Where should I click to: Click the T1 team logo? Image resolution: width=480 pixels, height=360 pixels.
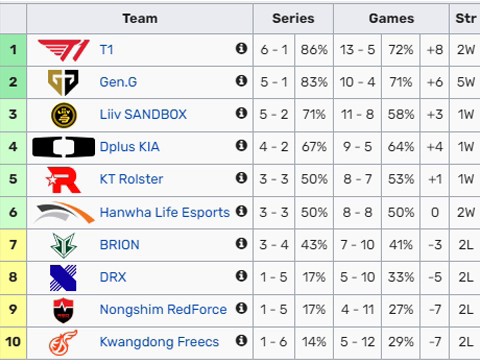pos(64,50)
